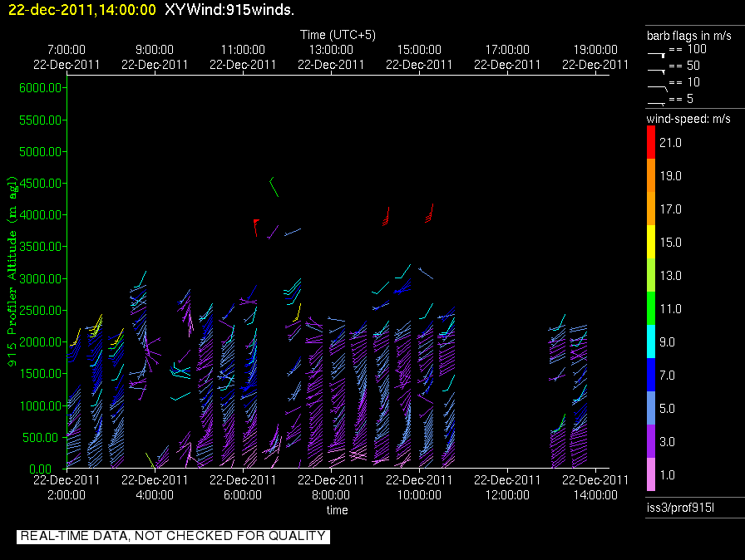The image size is (745, 560).
Task: Click the 3000.00 altitude axis label
Action: pyautogui.click(x=40, y=278)
